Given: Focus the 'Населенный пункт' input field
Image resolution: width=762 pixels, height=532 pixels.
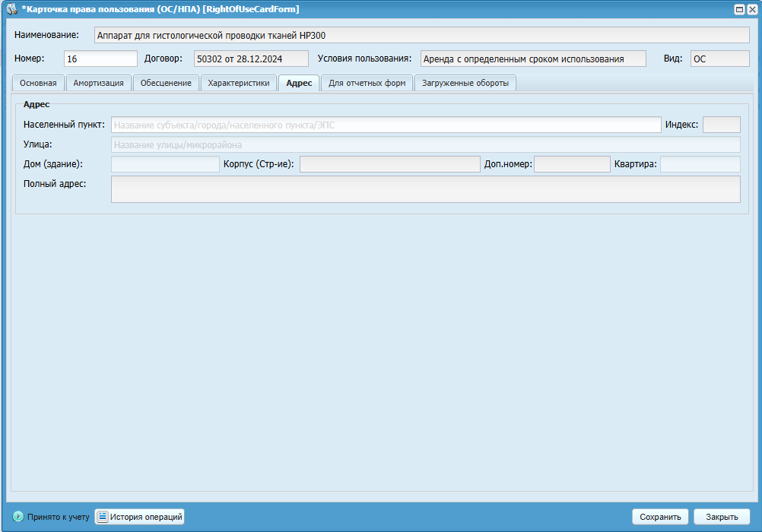Looking at the screenshot, I should (x=386, y=125).
